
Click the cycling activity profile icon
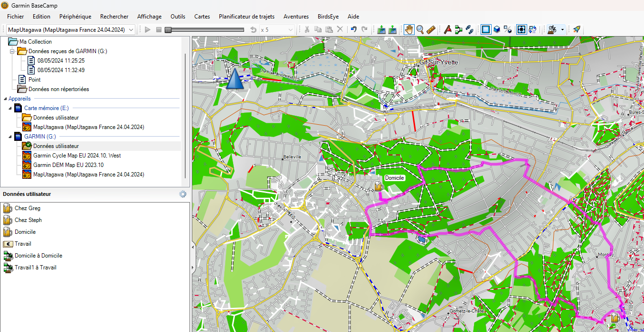click(x=552, y=29)
